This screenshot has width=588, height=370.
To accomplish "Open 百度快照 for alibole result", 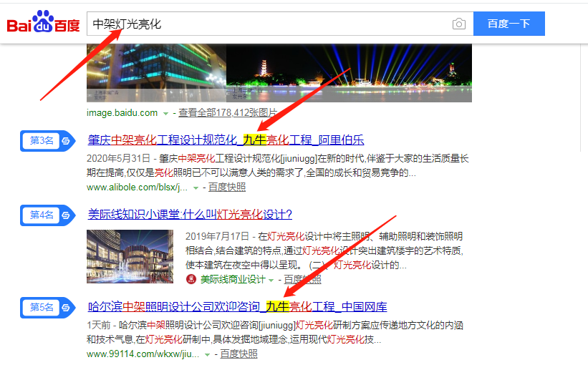I will (227, 187).
